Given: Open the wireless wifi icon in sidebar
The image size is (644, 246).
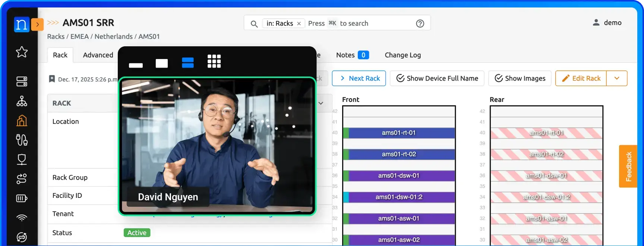Looking at the screenshot, I should [22, 218].
